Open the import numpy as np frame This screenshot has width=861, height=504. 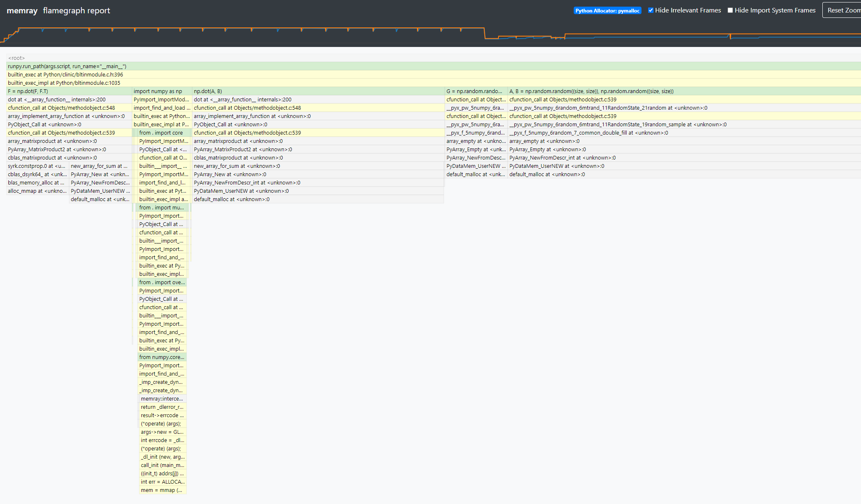pos(158,91)
